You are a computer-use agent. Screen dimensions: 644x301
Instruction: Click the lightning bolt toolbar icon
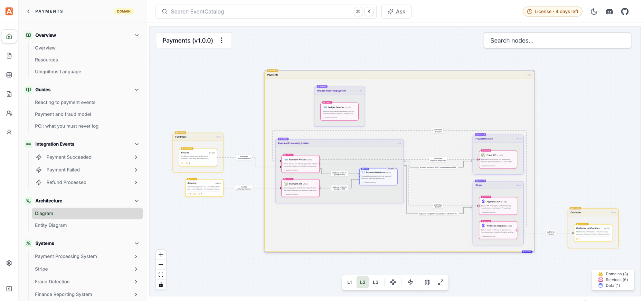tap(410, 282)
